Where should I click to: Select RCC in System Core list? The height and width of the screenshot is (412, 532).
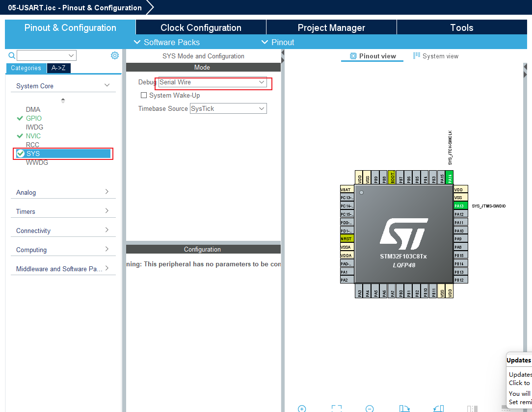[x=32, y=145]
